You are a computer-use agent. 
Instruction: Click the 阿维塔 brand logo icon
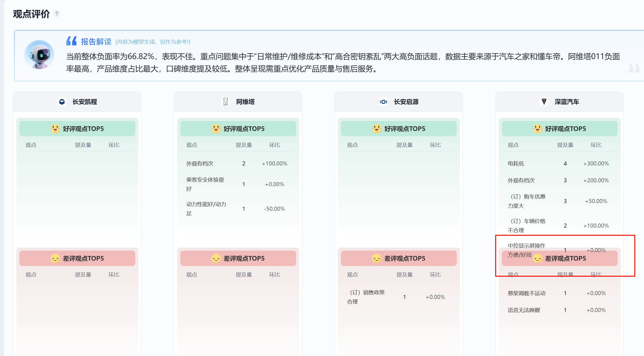(x=226, y=102)
